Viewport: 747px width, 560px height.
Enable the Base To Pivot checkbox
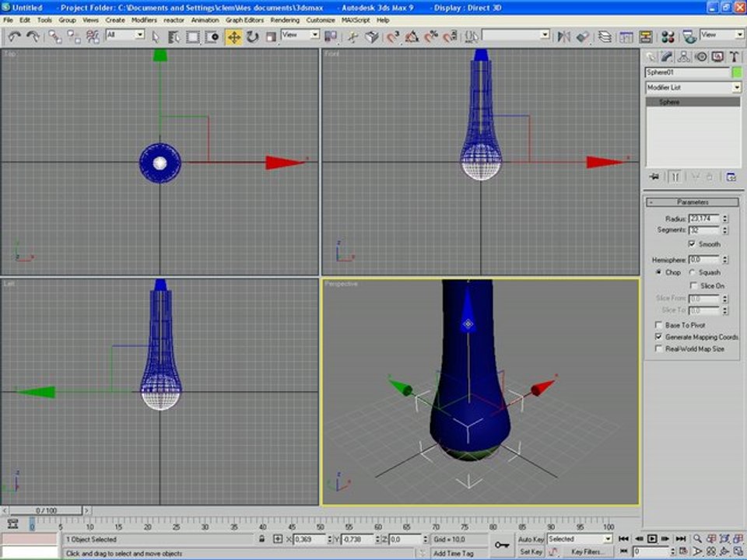tap(658, 325)
